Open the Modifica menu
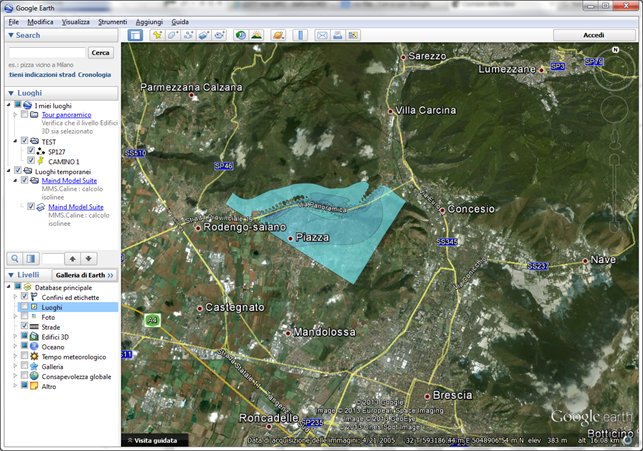Image resolution: width=643 pixels, height=451 pixels. (40, 22)
